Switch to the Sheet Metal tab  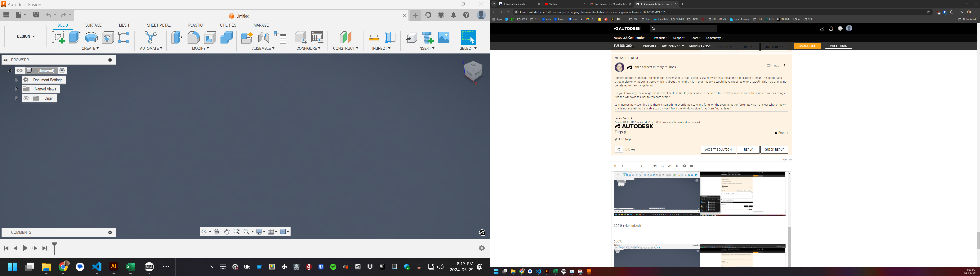(159, 25)
